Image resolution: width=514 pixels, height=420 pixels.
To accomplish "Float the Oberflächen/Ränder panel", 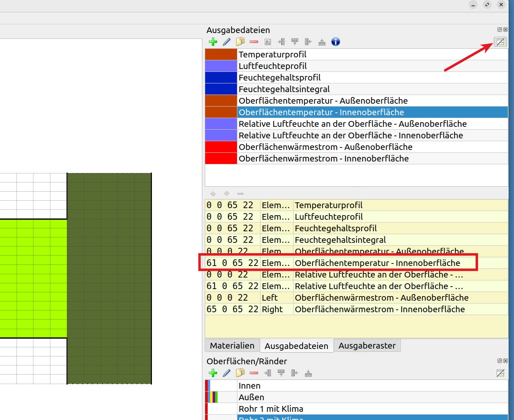I will pos(500,361).
